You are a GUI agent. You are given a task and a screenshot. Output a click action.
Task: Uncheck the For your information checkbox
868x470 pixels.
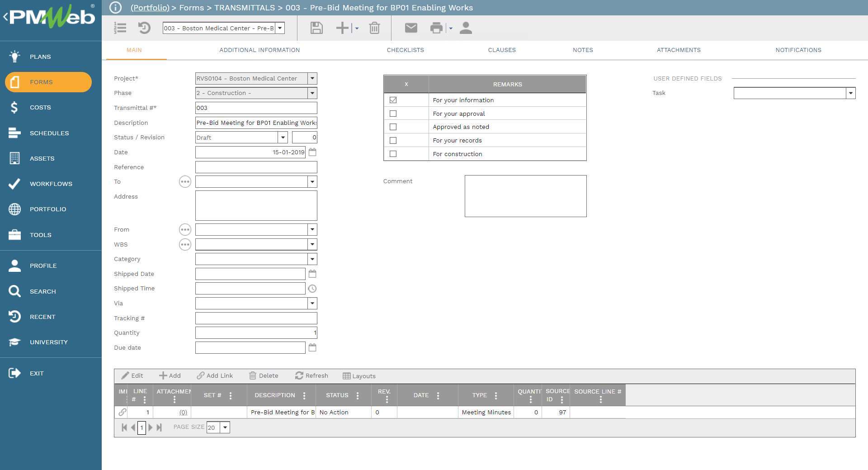[393, 100]
